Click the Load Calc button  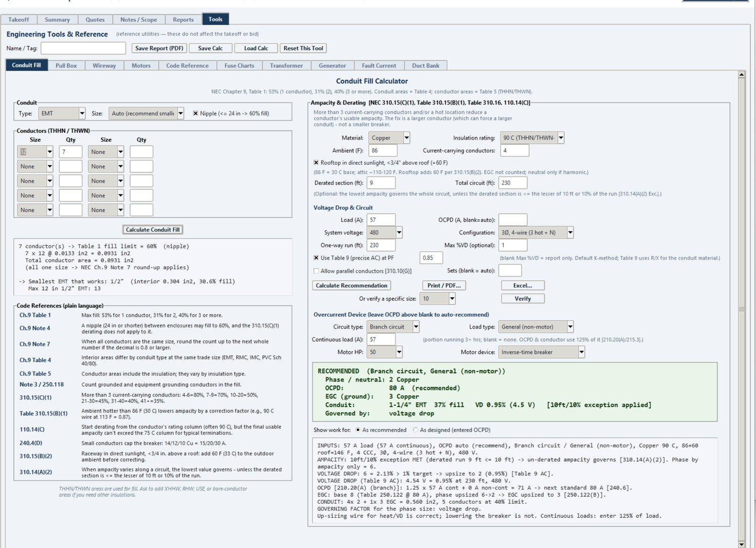point(256,48)
